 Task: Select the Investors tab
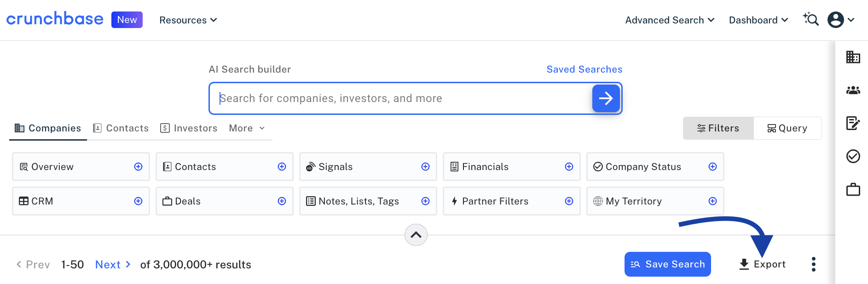(189, 128)
